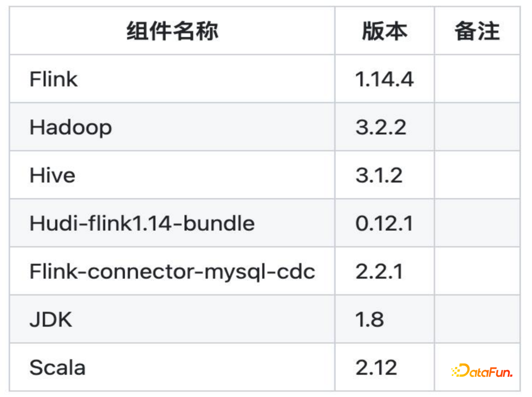Click the 版本 column header

385,32
